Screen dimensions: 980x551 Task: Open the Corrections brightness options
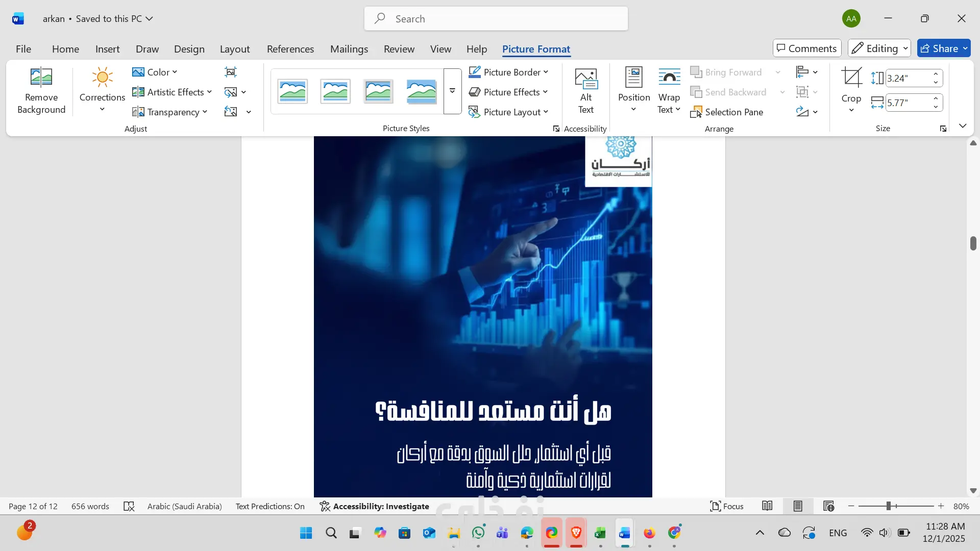click(x=102, y=91)
